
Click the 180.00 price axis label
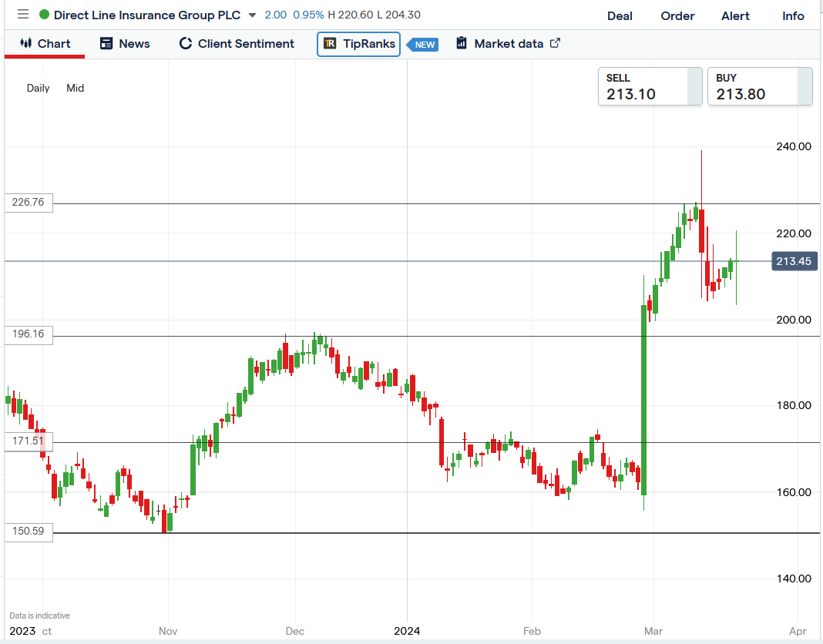[x=794, y=406]
